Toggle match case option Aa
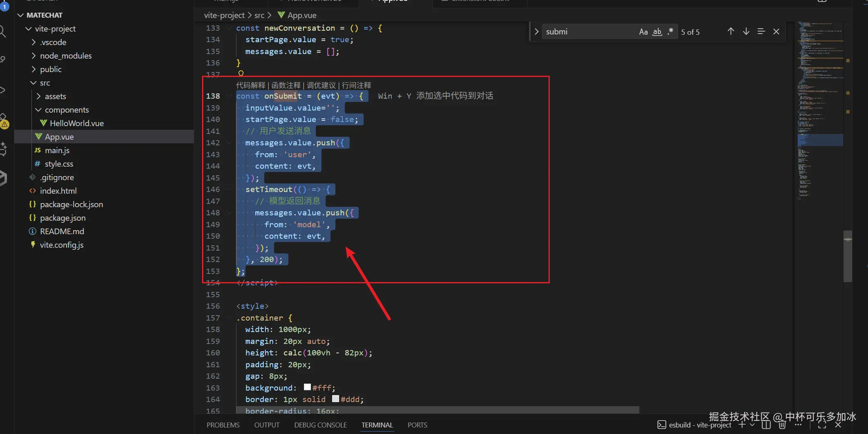The width and height of the screenshot is (868, 434). [643, 32]
